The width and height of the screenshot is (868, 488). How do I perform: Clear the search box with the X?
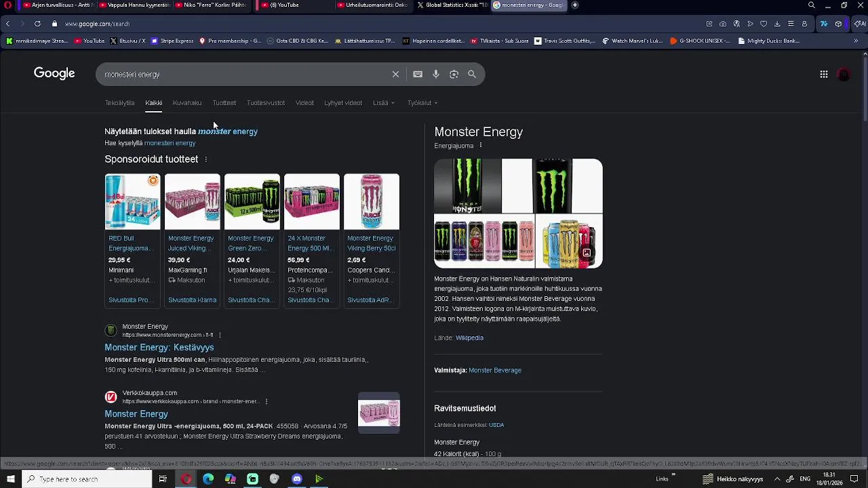pyautogui.click(x=395, y=75)
